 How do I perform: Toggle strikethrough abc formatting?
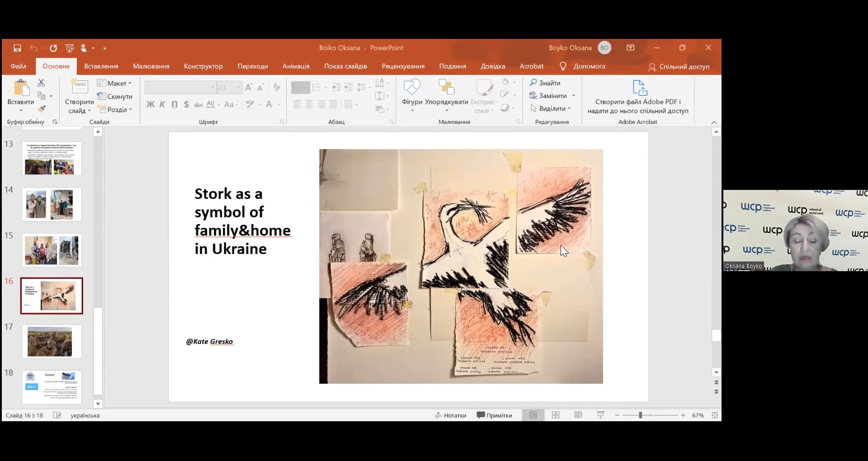pos(198,104)
